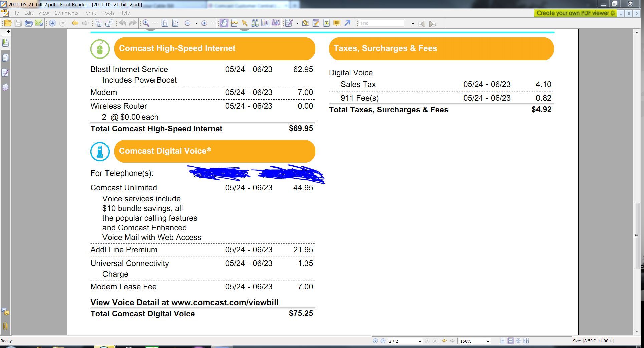Select the Highlight text tool icon
Viewport: 644px width, 348px height.
coord(326,23)
